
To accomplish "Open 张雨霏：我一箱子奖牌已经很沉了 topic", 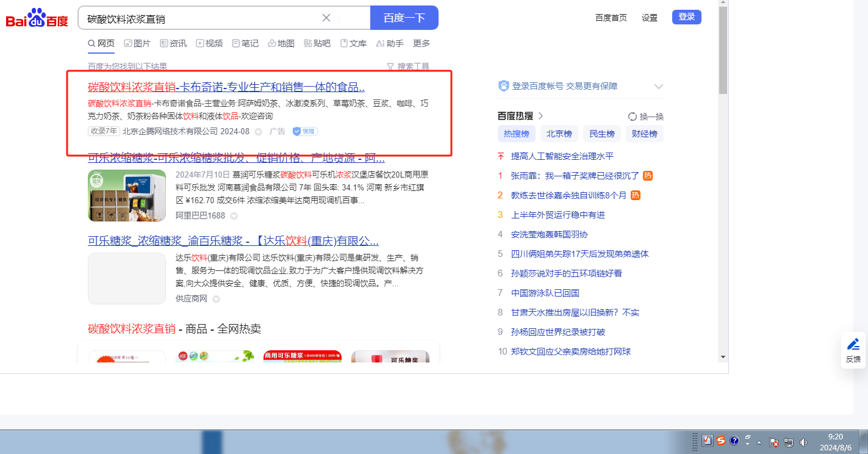I will 575,176.
